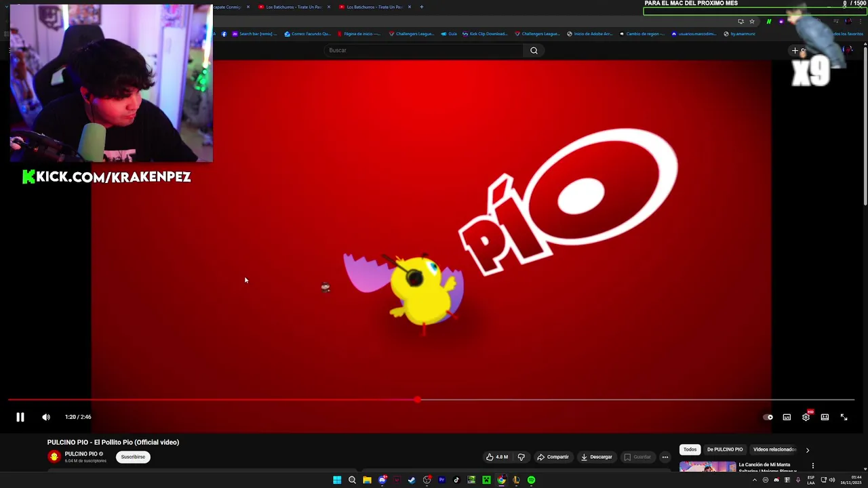The width and height of the screenshot is (868, 488).
Task: Open Spotify from the taskbar
Action: click(531, 480)
